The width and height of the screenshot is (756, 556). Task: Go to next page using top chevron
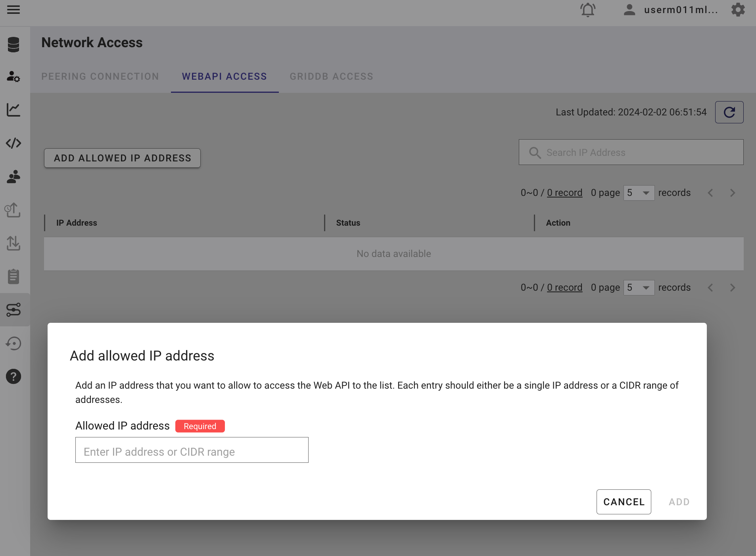pos(733,193)
